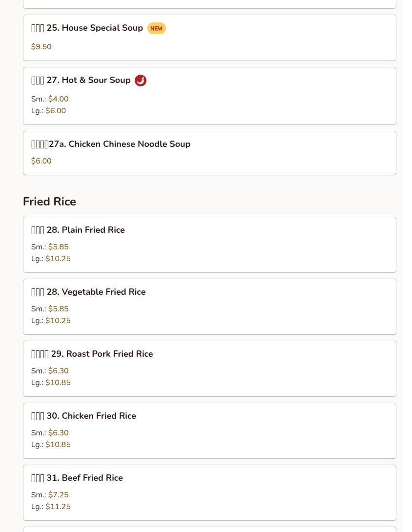Click Hot & Sour Soup small price $4.00
The image size is (412, 532).
click(59, 99)
